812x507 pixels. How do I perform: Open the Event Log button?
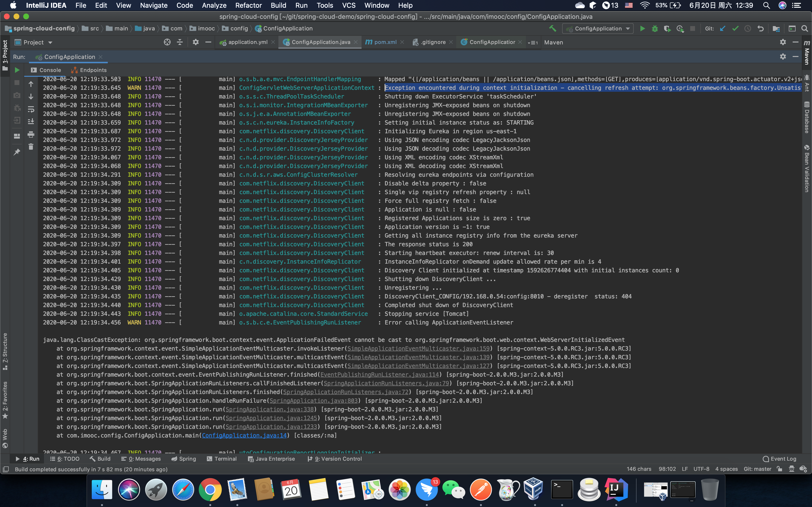click(779, 459)
